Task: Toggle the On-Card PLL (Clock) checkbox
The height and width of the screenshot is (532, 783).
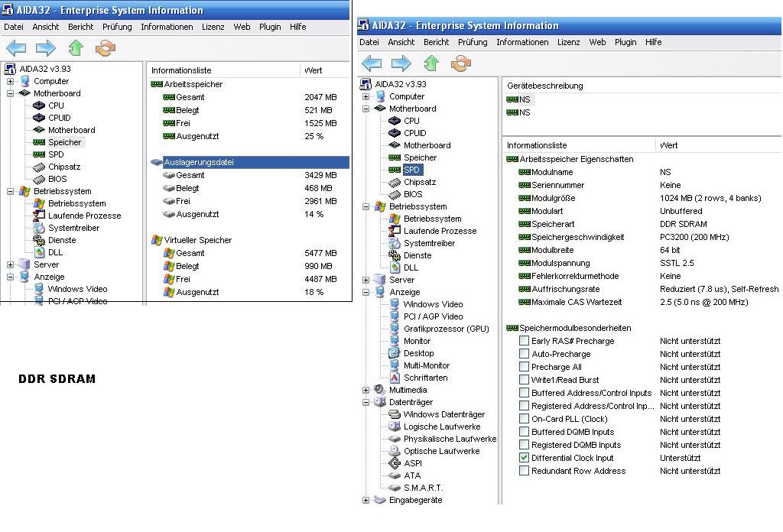Action: pyautogui.click(x=524, y=419)
